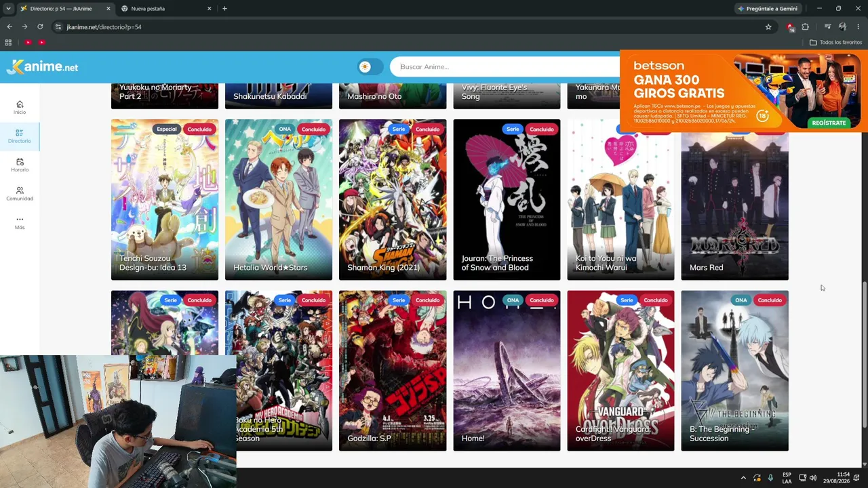Click the Yuukoku no Moriarty Part 2 title
The image size is (868, 488).
pyautogui.click(x=155, y=91)
